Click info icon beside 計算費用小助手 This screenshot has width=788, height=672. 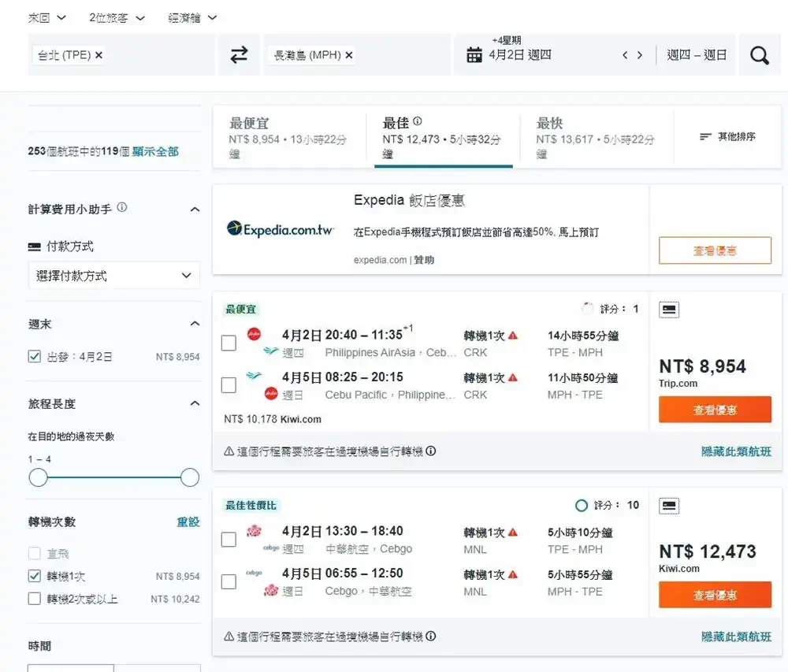121,207
